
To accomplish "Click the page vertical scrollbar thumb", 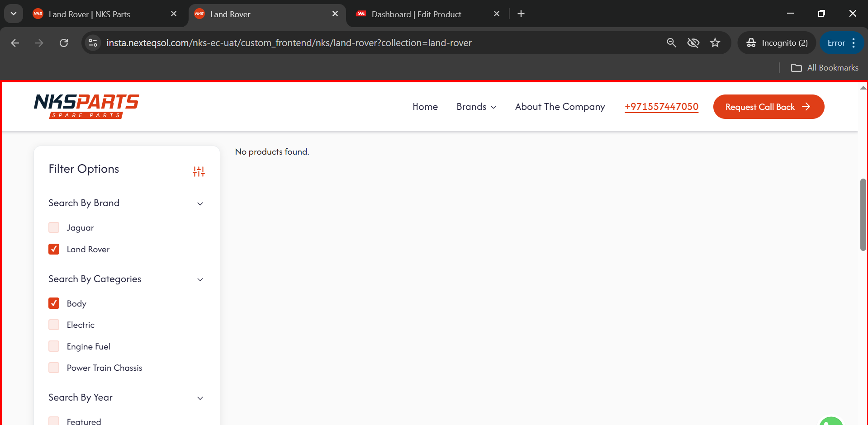I will pos(863,215).
